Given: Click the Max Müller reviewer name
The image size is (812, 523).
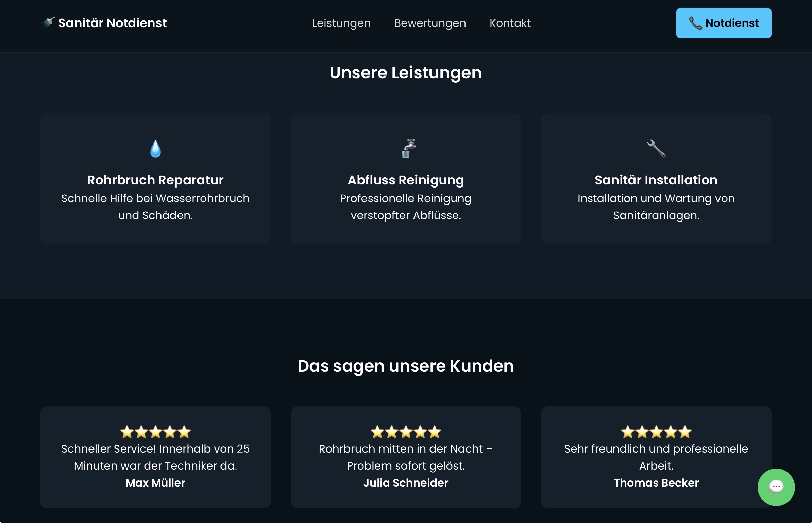Looking at the screenshot, I should point(155,483).
